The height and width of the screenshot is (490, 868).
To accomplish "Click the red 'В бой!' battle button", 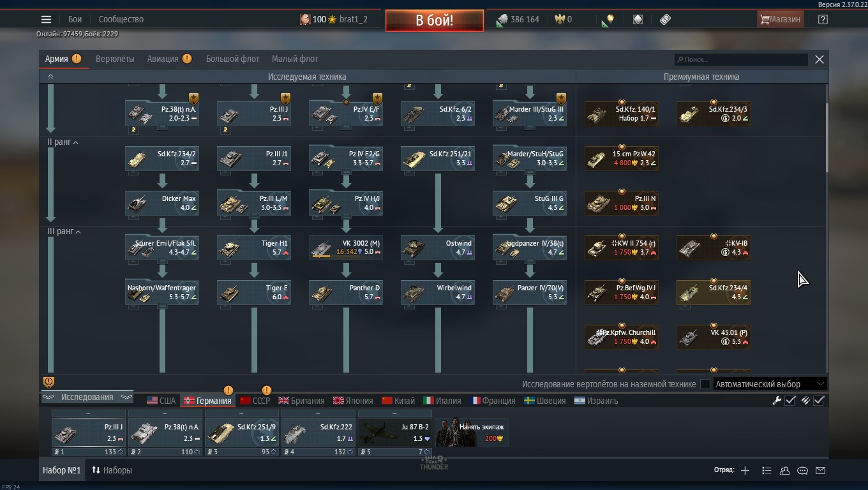I will [434, 20].
